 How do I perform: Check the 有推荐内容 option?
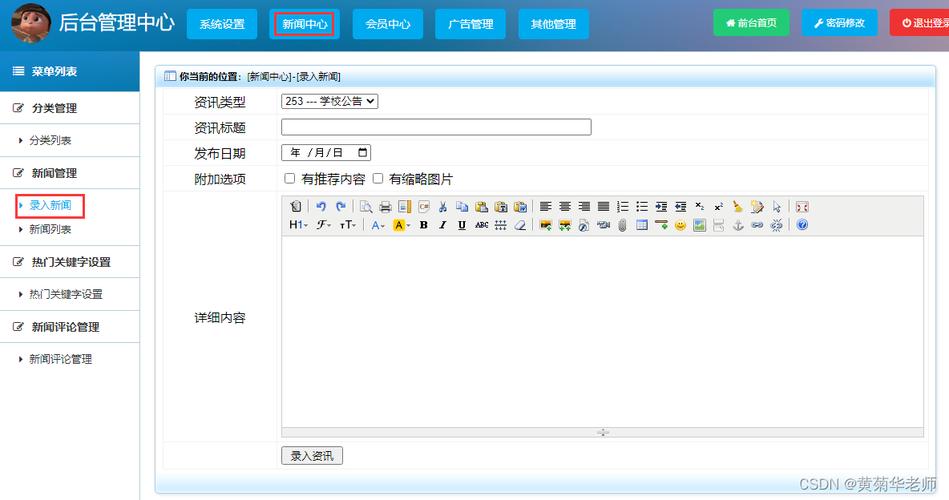290,178
